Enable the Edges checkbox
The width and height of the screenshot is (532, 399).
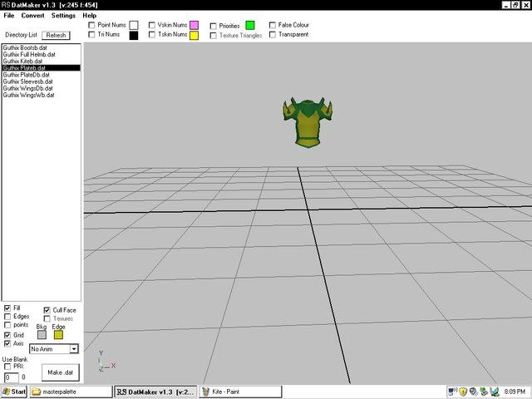point(7,317)
